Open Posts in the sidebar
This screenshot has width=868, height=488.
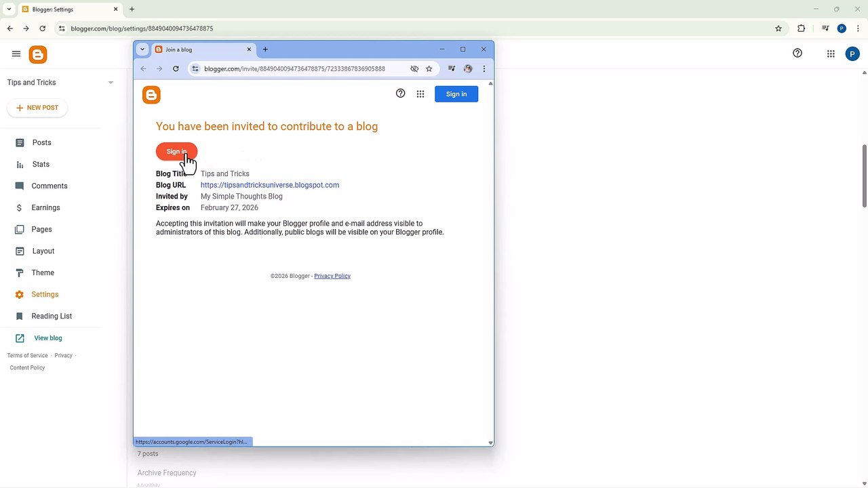pyautogui.click(x=41, y=142)
